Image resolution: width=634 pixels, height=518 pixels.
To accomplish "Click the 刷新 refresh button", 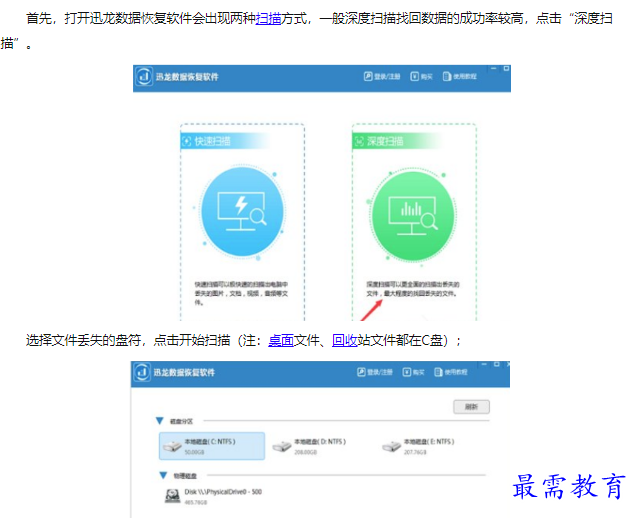I will tap(471, 407).
